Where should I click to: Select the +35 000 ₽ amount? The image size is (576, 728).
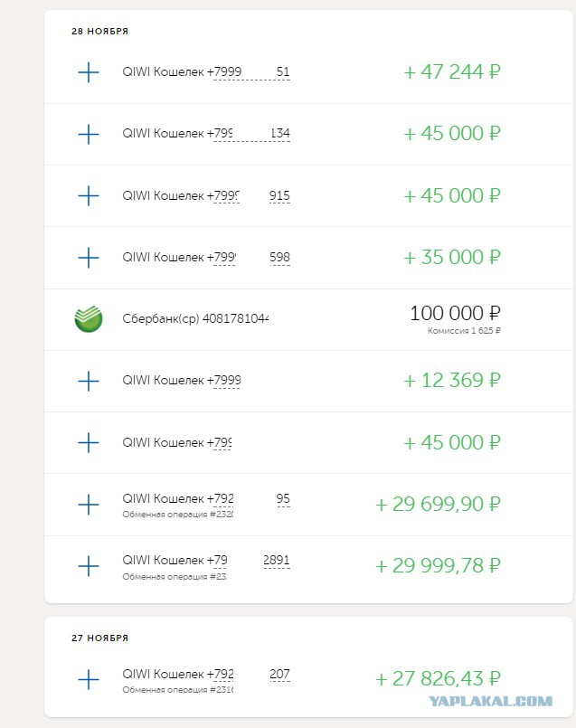click(x=452, y=257)
